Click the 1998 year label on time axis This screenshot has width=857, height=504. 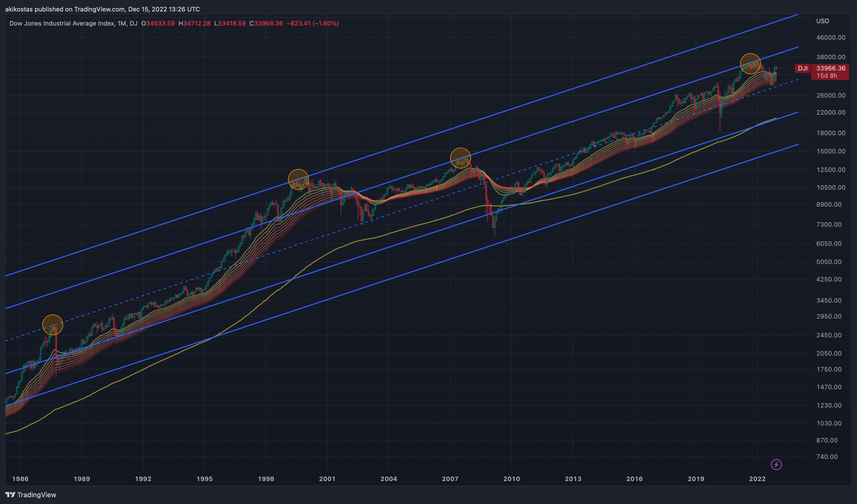coord(266,479)
